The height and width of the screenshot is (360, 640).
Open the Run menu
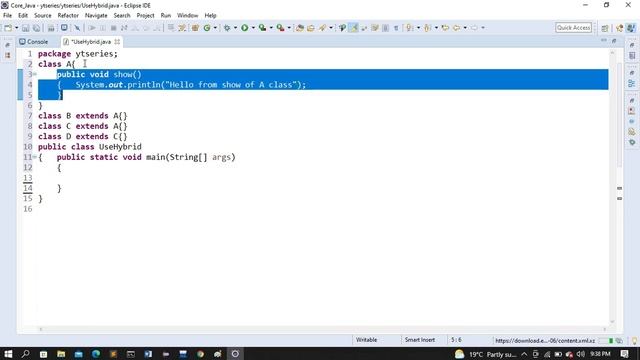[166, 16]
